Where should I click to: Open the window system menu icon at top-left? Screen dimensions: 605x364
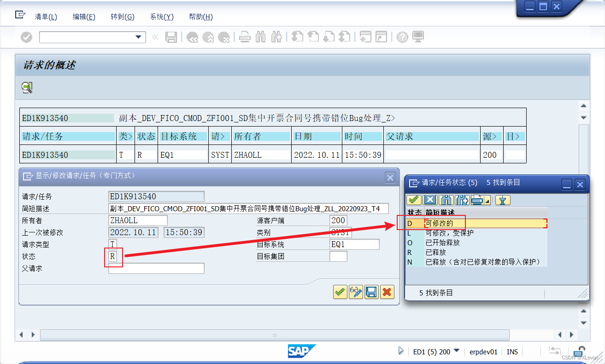[20, 15]
